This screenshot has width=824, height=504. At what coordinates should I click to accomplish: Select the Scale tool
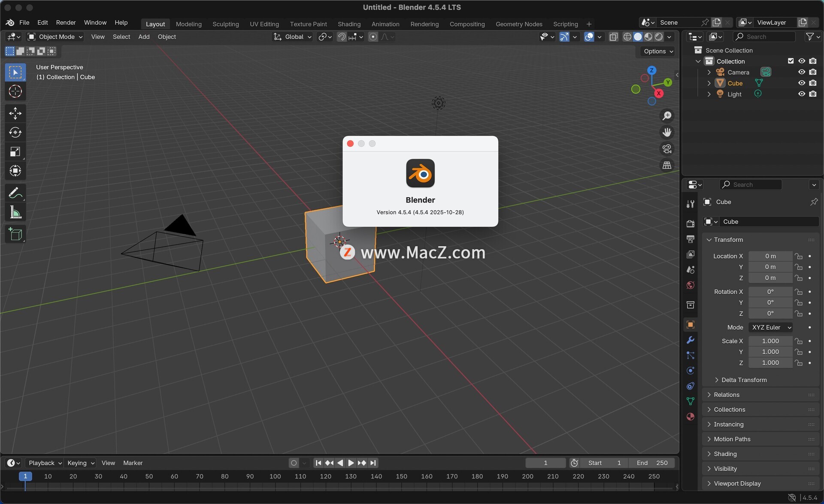(x=15, y=152)
